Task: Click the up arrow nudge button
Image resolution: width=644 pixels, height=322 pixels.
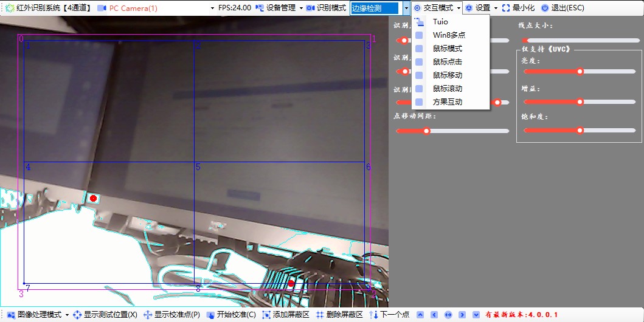Action: [x=420, y=315]
